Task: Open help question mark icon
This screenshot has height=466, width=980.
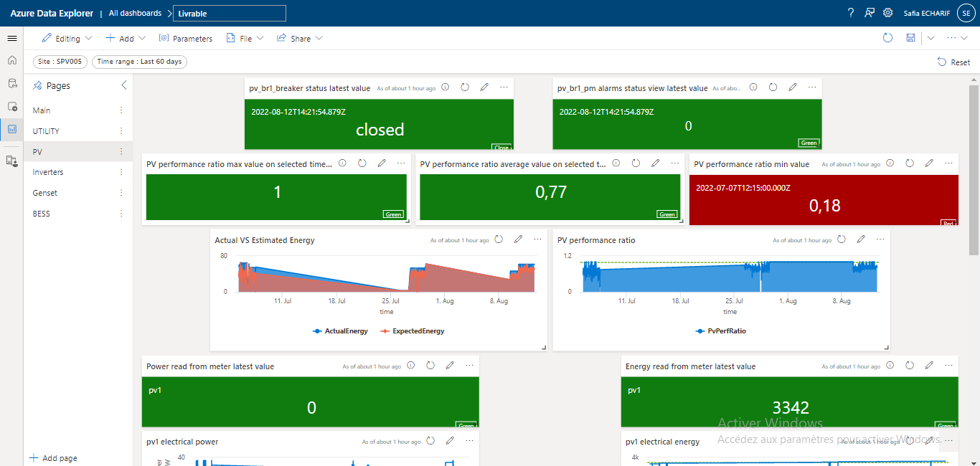Action: point(851,13)
